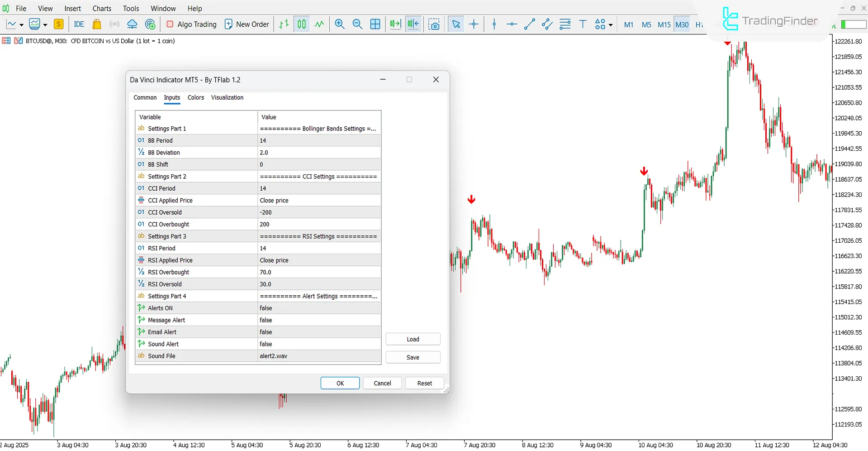Pick the Trendline drawing tool
This screenshot has width=868, height=451.
pos(529,24)
